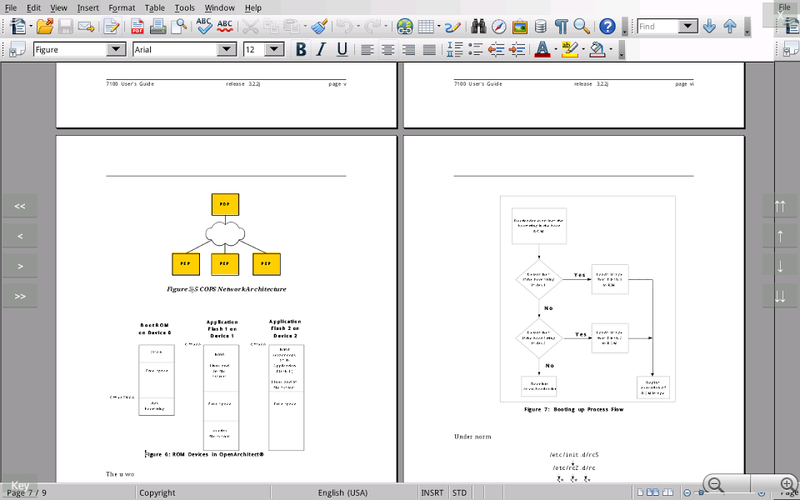This screenshot has width=800, height=500.
Task: Open Find field dropdown arrow
Action: point(688,26)
